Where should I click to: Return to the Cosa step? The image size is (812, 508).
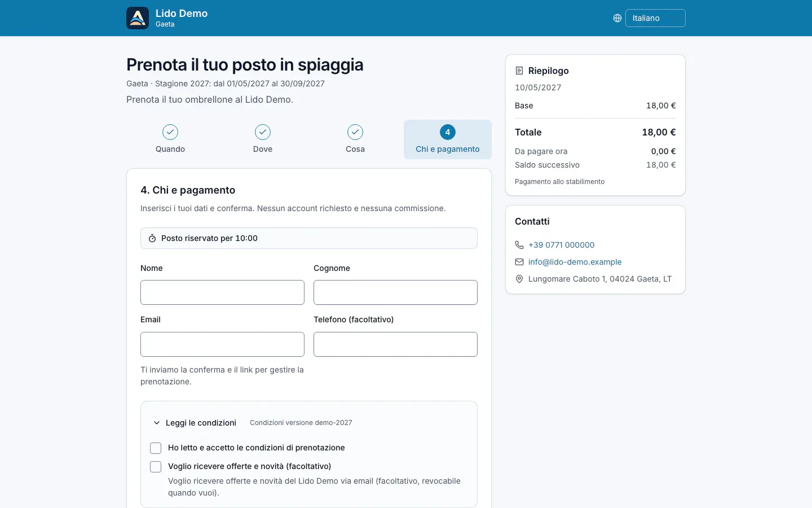click(355, 139)
